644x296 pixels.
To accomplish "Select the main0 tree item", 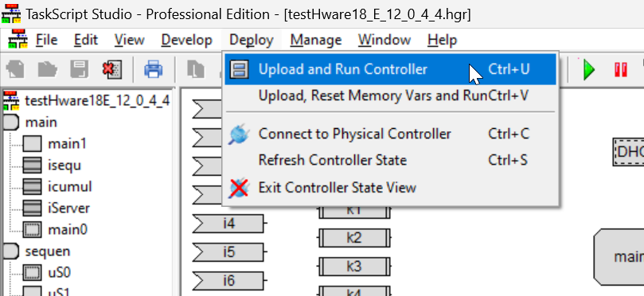I will coord(68,229).
